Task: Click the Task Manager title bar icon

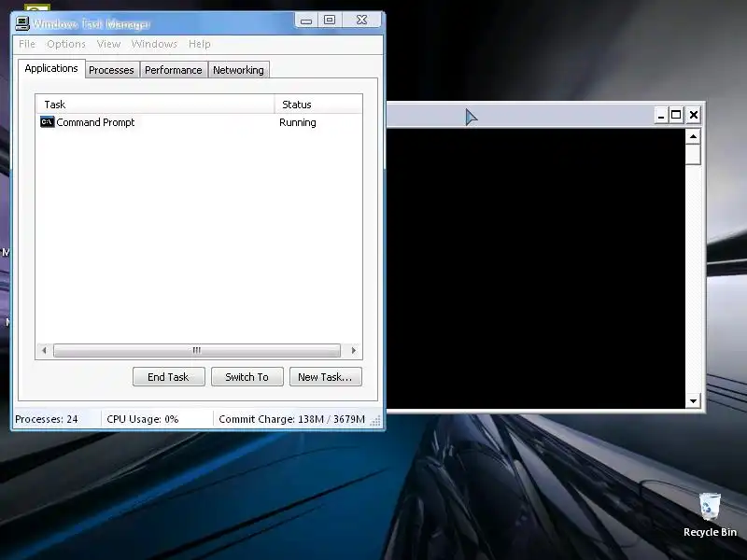Action: click(21, 23)
